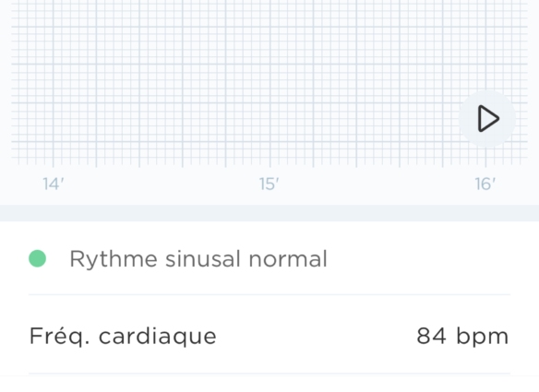The height and width of the screenshot is (392, 539).
Task: Click the "bpm" unit text
Action: (x=483, y=337)
